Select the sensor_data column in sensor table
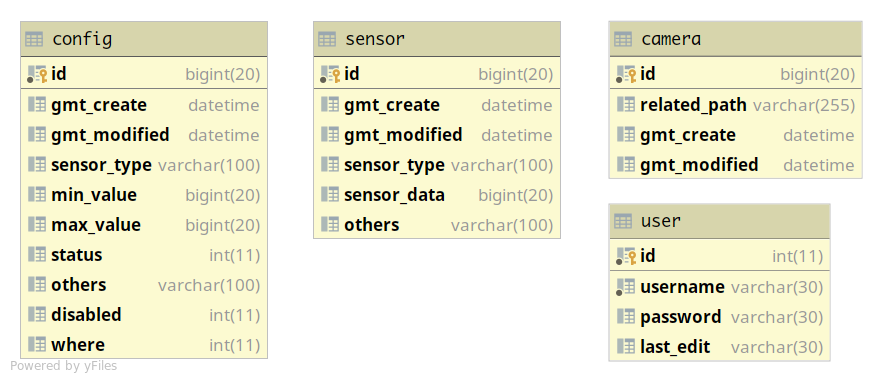The width and height of the screenshot is (883, 382). click(437, 195)
